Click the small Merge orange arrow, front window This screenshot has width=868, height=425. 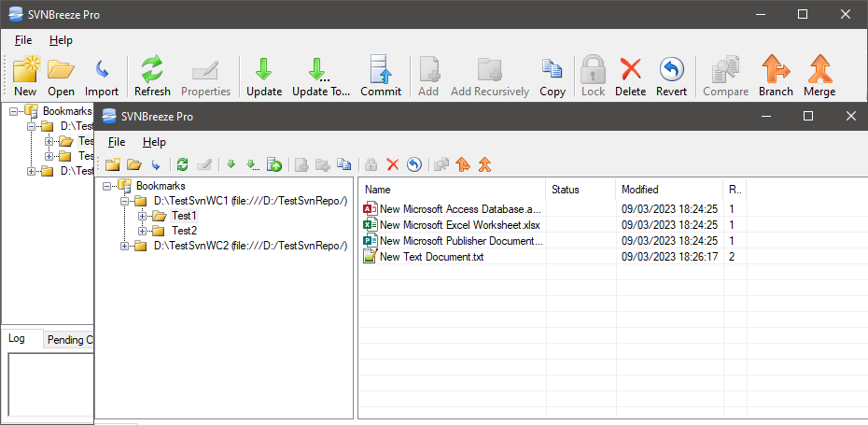485,164
